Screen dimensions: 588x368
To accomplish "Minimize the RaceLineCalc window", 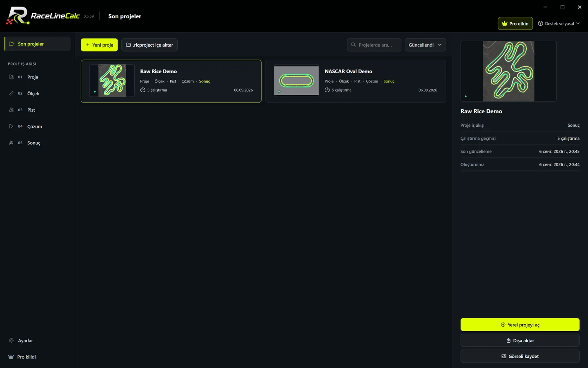I will point(545,7).
